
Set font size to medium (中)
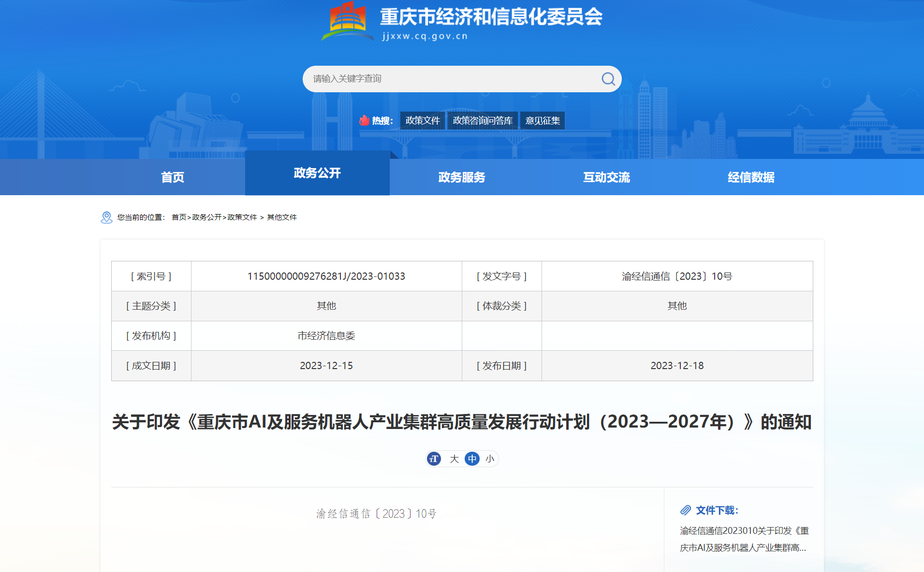coord(472,459)
